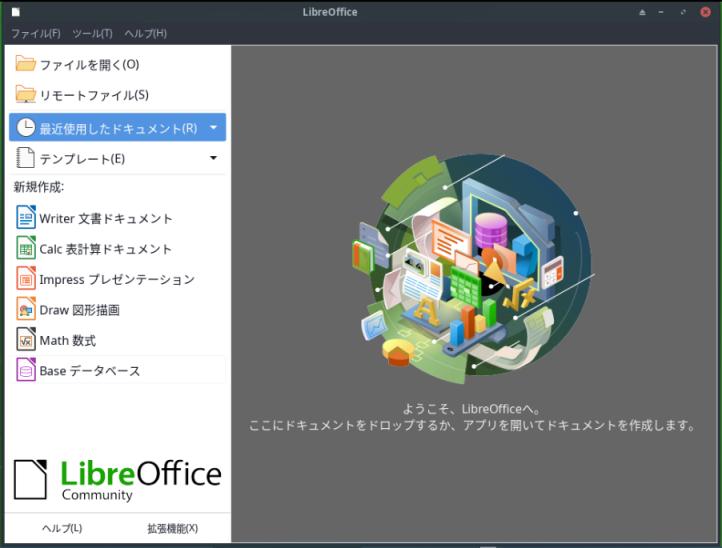The width and height of the screenshot is (722, 548).
Task: Click the Math formula icon
Action: (x=26, y=340)
